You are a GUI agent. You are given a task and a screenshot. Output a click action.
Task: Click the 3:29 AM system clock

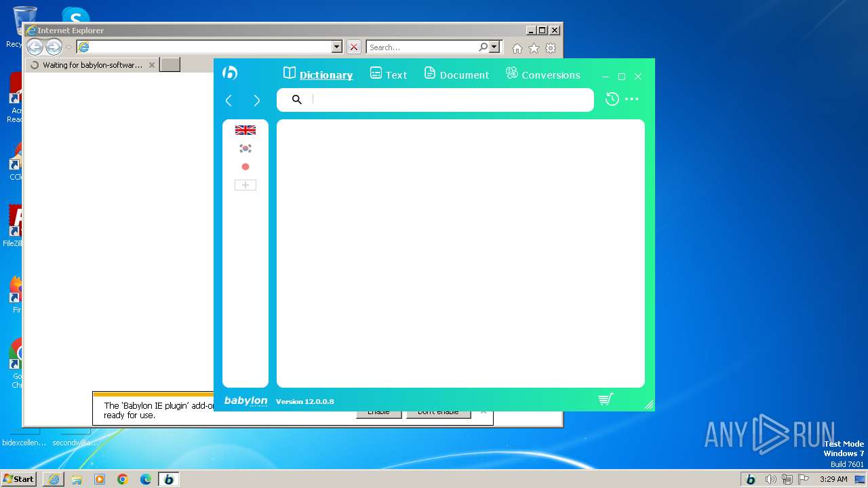[833, 479]
